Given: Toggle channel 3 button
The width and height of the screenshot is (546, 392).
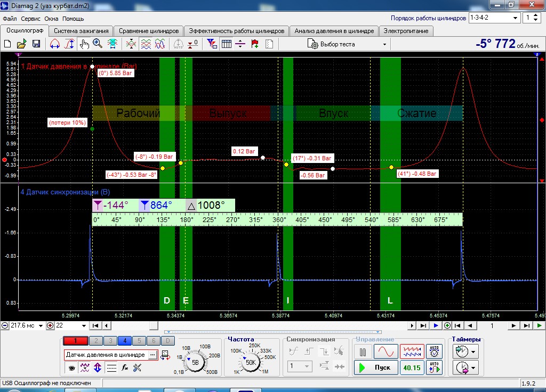Looking at the screenshot, I should tap(110, 341).
